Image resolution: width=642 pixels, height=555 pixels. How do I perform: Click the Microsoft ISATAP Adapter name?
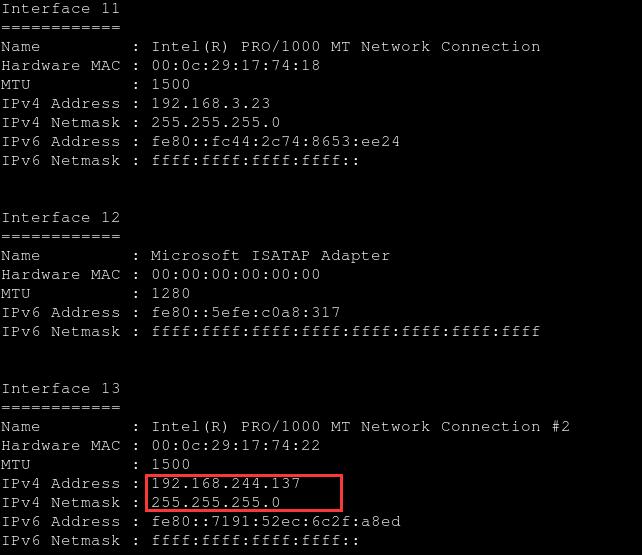[x=270, y=255]
